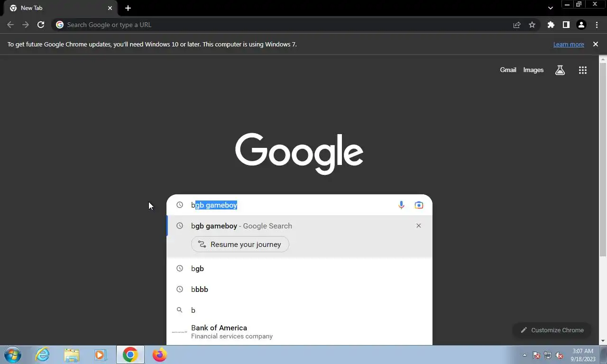Open the tab search dropdown arrow
The width and height of the screenshot is (607, 364).
point(550,8)
